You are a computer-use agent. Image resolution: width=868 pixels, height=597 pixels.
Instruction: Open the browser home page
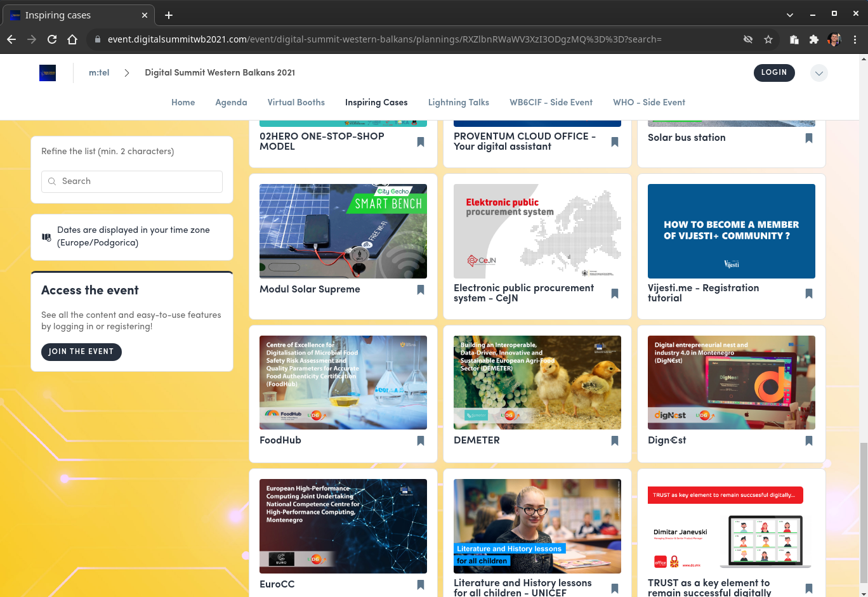tap(72, 39)
